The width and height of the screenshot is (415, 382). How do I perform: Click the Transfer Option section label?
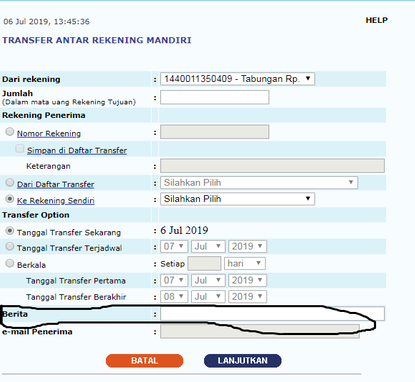click(36, 215)
